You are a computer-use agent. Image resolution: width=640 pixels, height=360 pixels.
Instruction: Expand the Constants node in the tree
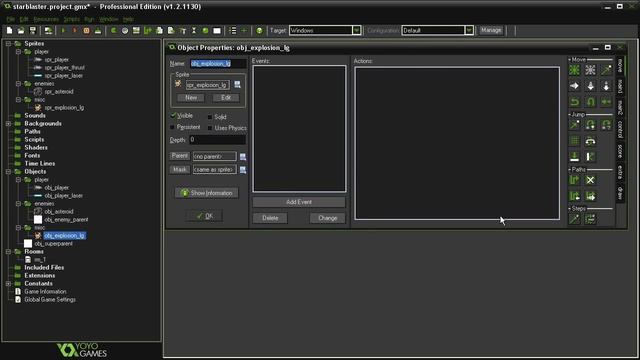pyautogui.click(x=8, y=283)
